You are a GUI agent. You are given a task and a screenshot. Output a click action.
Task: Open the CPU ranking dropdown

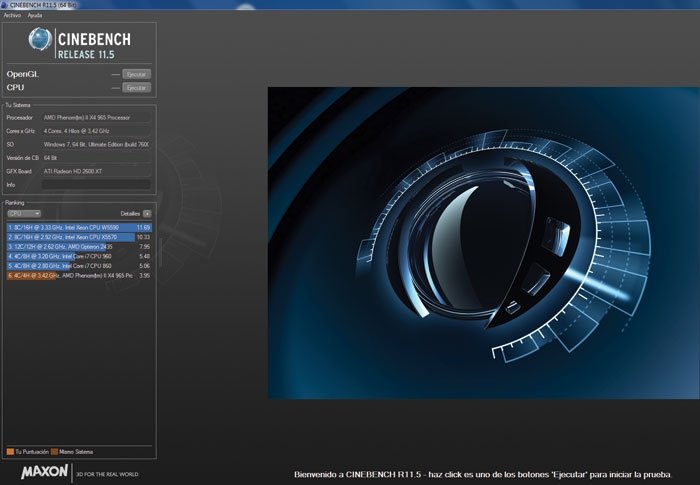point(24,213)
